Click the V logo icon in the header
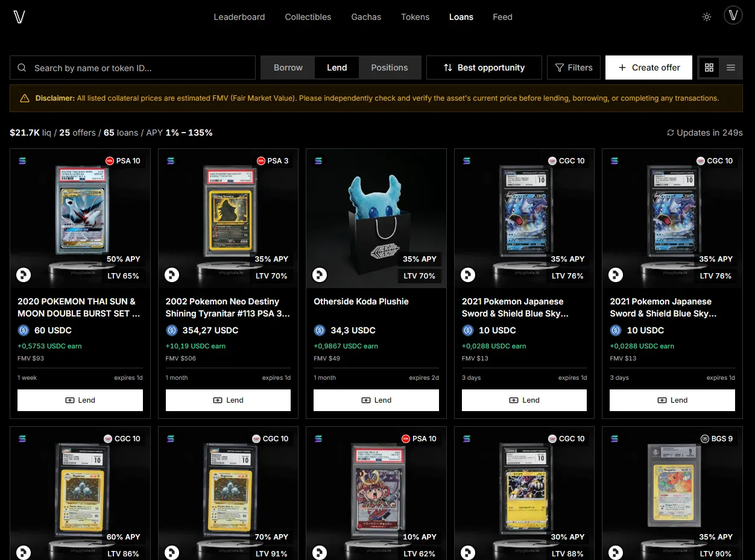Viewport: 755px width, 560px height. (19, 17)
